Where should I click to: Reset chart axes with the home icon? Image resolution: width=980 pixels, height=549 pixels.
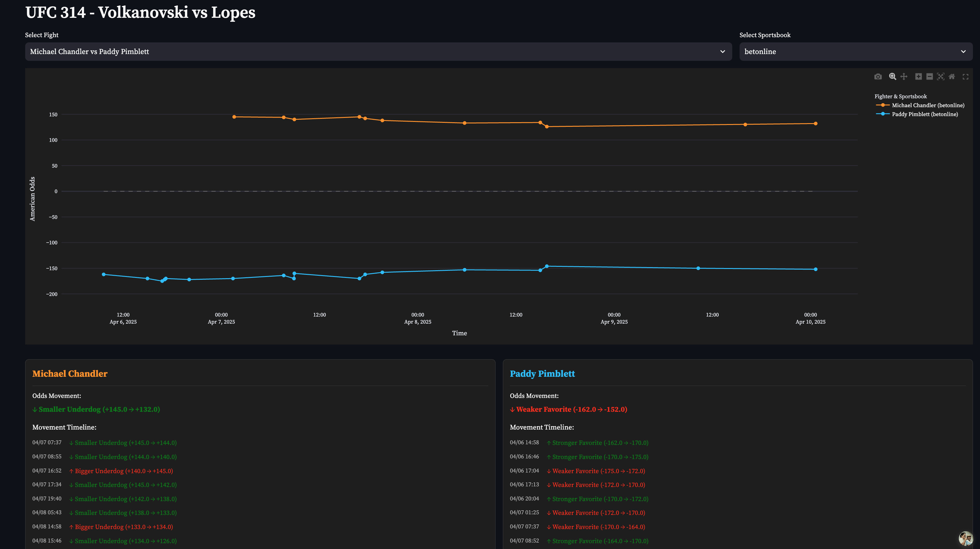tap(951, 76)
